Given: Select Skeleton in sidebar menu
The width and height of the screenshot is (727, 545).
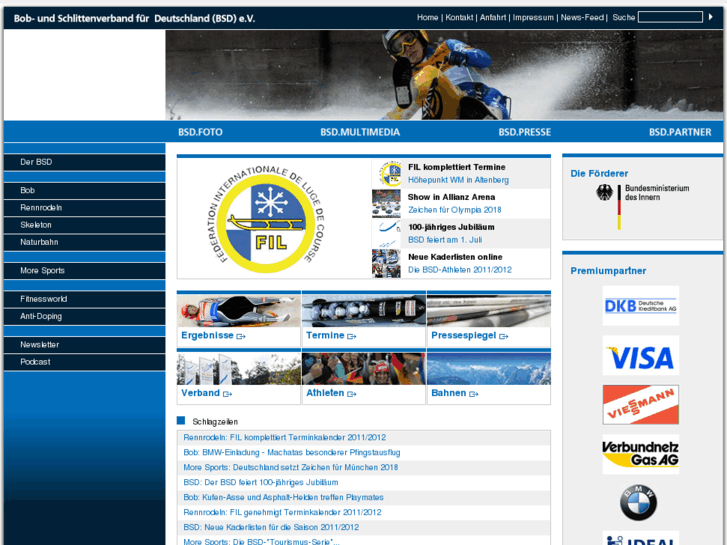Looking at the screenshot, I should coord(84,225).
